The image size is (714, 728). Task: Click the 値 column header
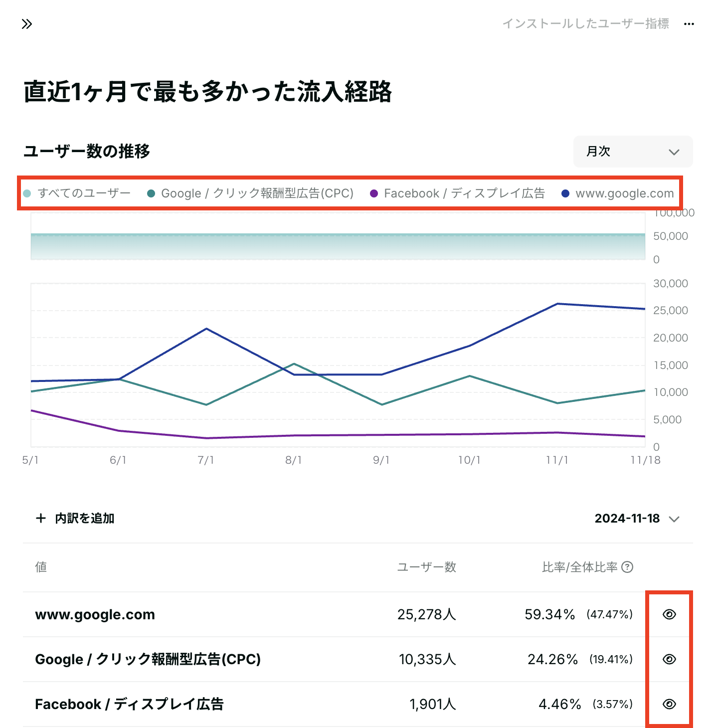pos(41,567)
